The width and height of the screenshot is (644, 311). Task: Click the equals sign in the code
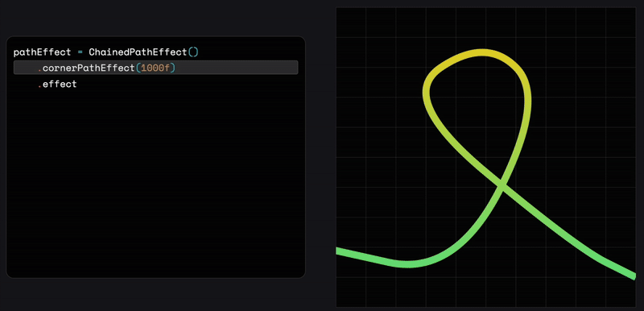pyautogui.click(x=80, y=52)
